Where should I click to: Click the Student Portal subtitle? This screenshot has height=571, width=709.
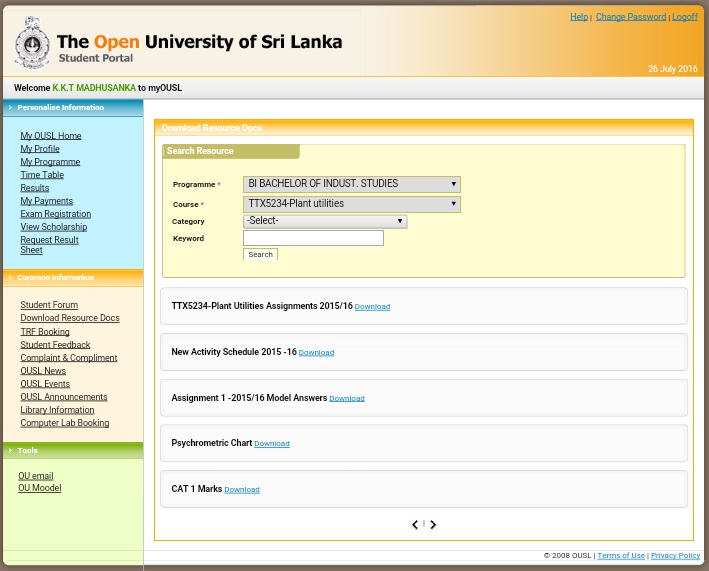[x=96, y=58]
